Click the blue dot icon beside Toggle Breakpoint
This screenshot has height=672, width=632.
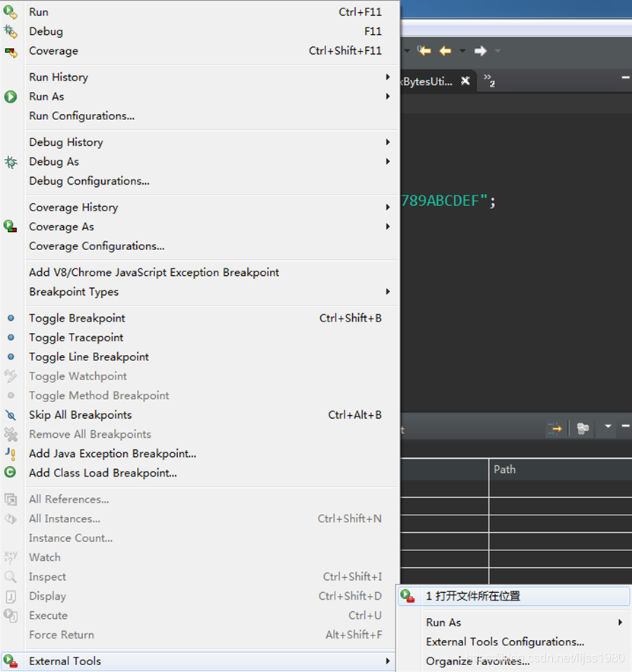click(11, 318)
